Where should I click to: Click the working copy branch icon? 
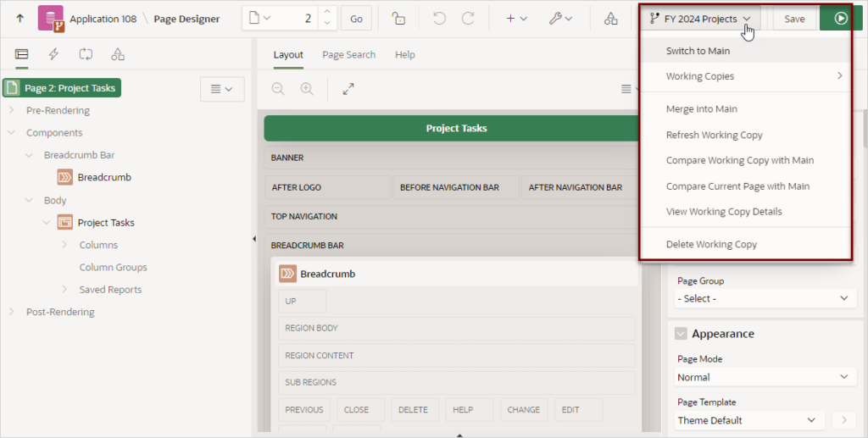(x=655, y=19)
